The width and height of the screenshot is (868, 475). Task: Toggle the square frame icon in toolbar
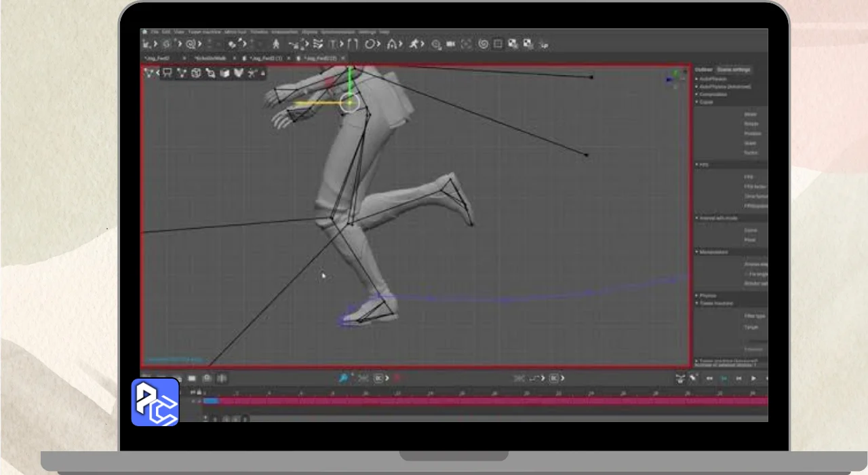click(498, 44)
